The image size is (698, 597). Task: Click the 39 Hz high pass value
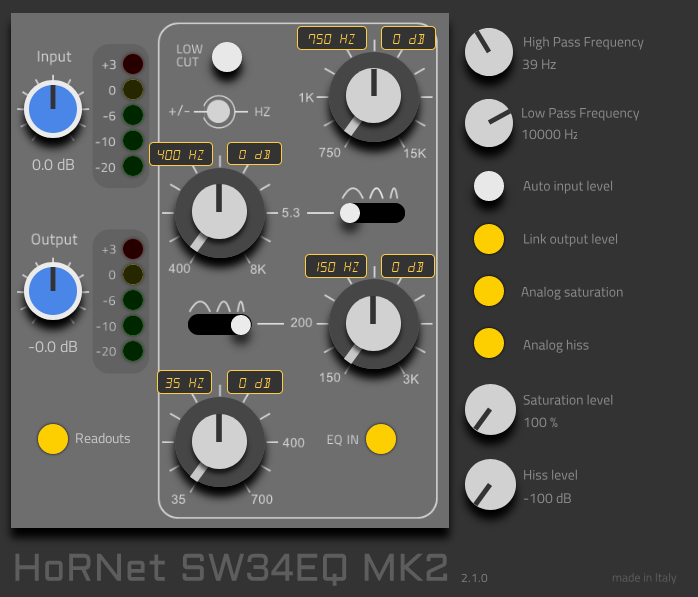pyautogui.click(x=539, y=65)
